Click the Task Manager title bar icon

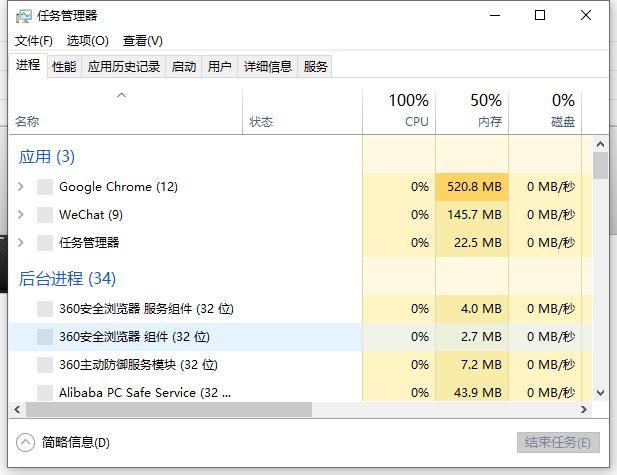[x=24, y=16]
